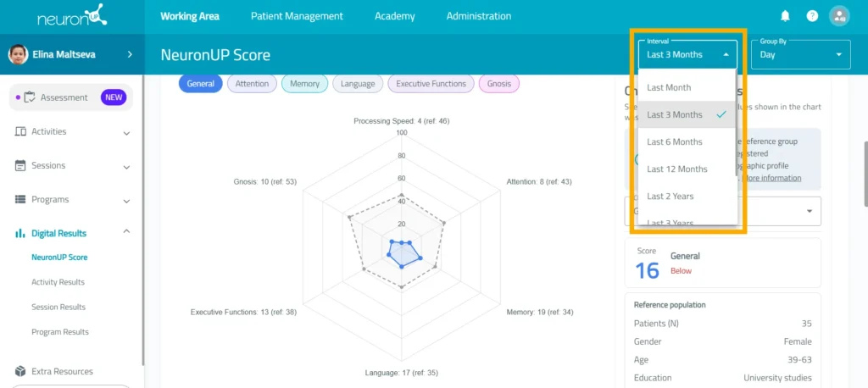Viewport: 868px width, 388px height.
Task: Click the Activities sidebar icon
Action: 20,131
